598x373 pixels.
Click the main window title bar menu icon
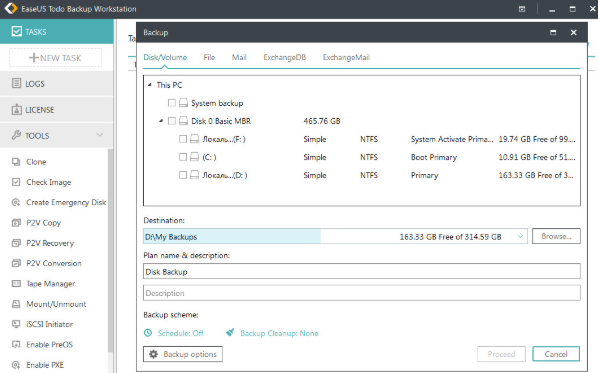522,9
